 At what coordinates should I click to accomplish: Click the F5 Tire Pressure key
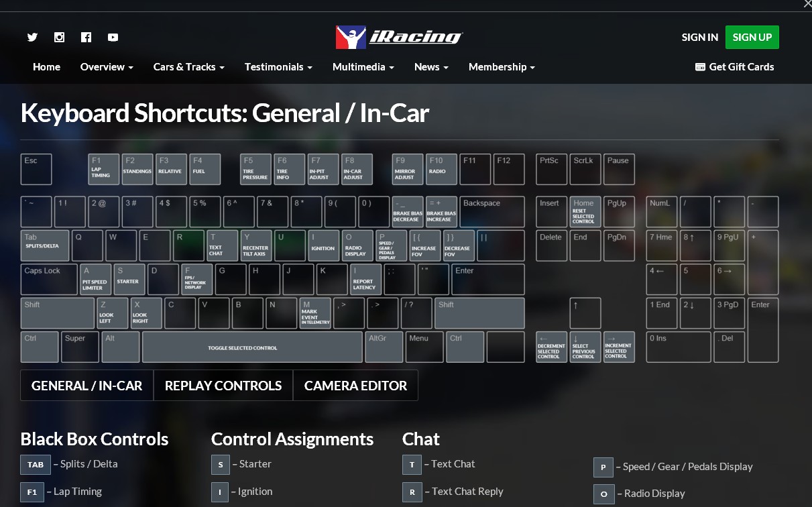click(x=256, y=170)
